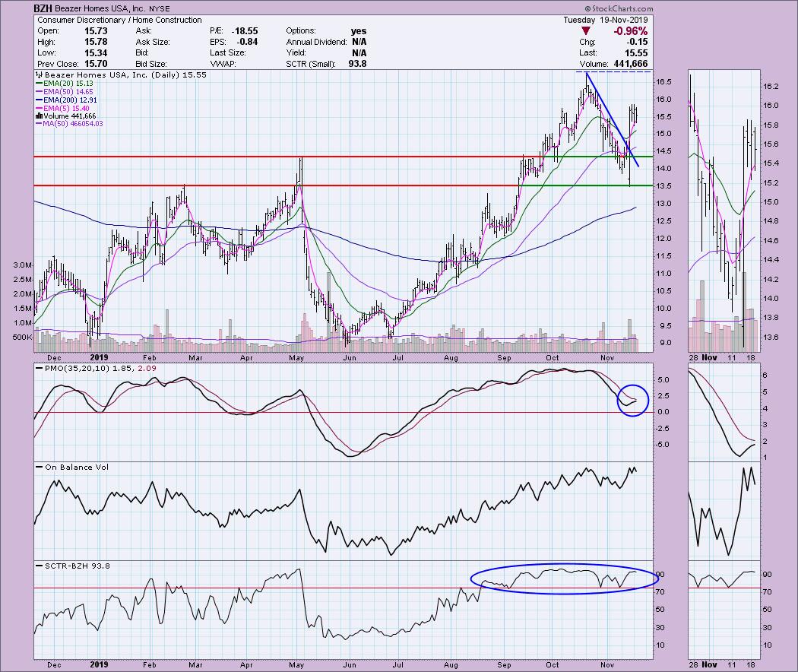This screenshot has width=798, height=672.
Task: Open the StockCharts.com watermark link
Action: point(619,8)
